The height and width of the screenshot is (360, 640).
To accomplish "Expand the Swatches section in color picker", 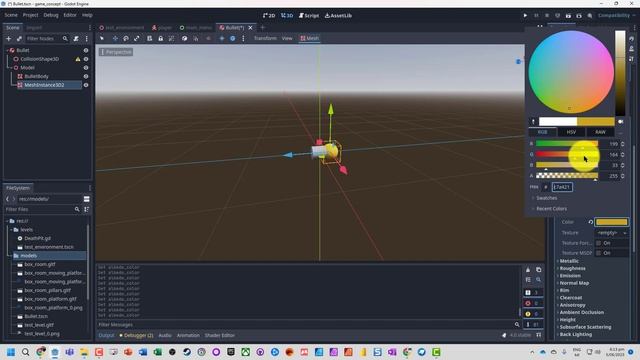I will (x=546, y=198).
